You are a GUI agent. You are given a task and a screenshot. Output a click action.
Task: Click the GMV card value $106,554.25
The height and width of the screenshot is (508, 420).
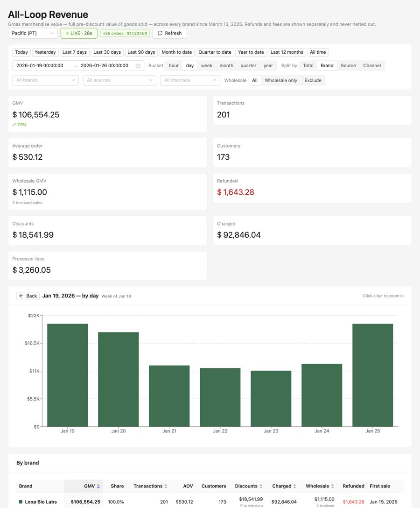pyautogui.click(x=35, y=115)
